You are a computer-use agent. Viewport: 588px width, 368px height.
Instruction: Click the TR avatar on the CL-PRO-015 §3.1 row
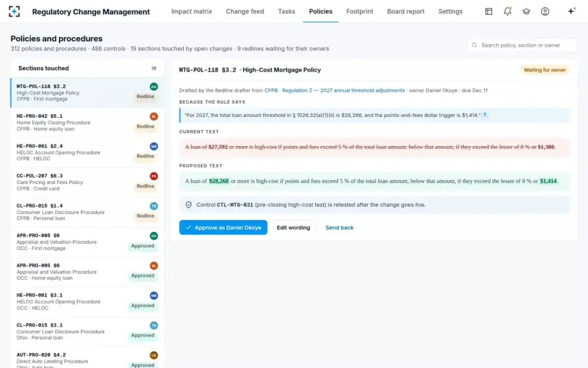click(x=154, y=325)
